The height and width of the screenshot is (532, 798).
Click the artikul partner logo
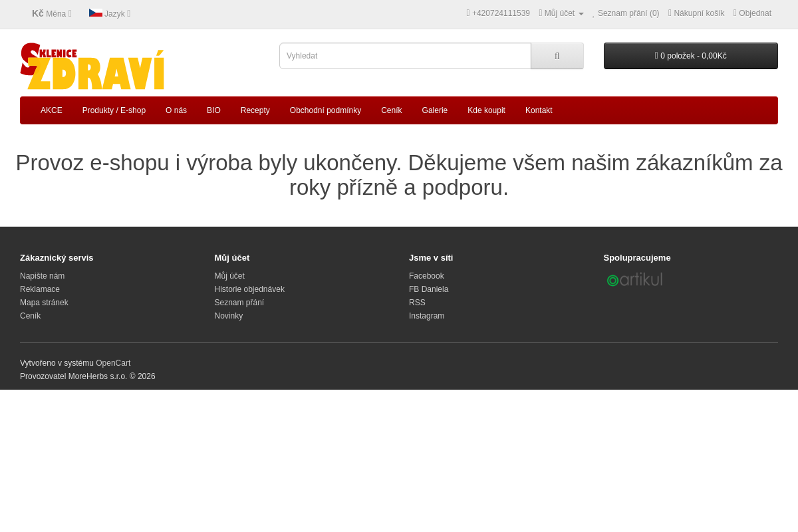tap(635, 279)
